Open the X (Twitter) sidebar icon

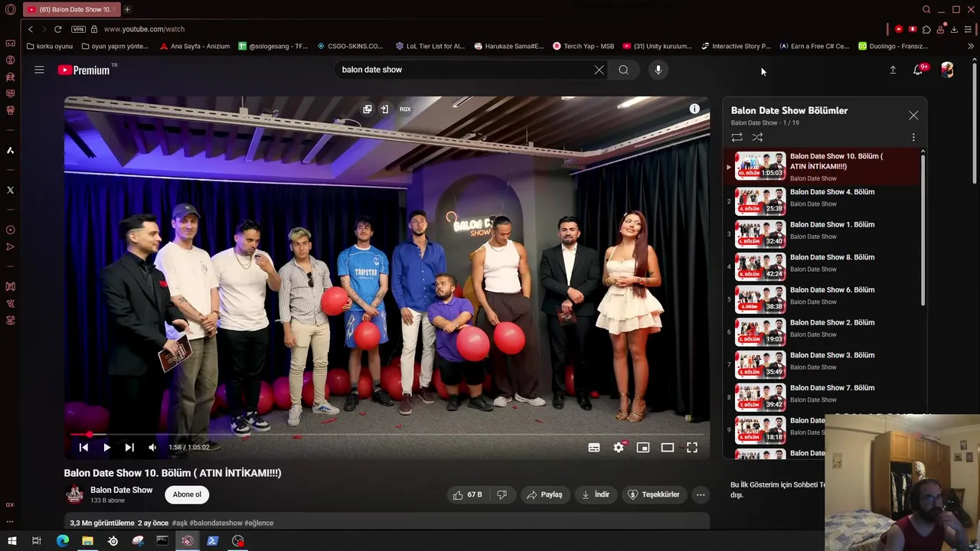(x=10, y=190)
